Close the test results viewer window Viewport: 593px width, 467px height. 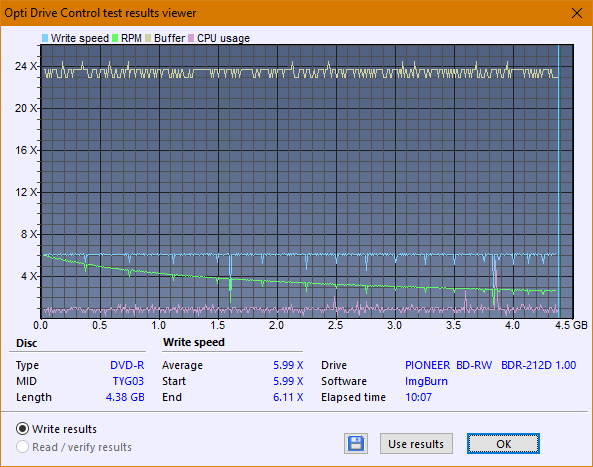[x=577, y=13]
